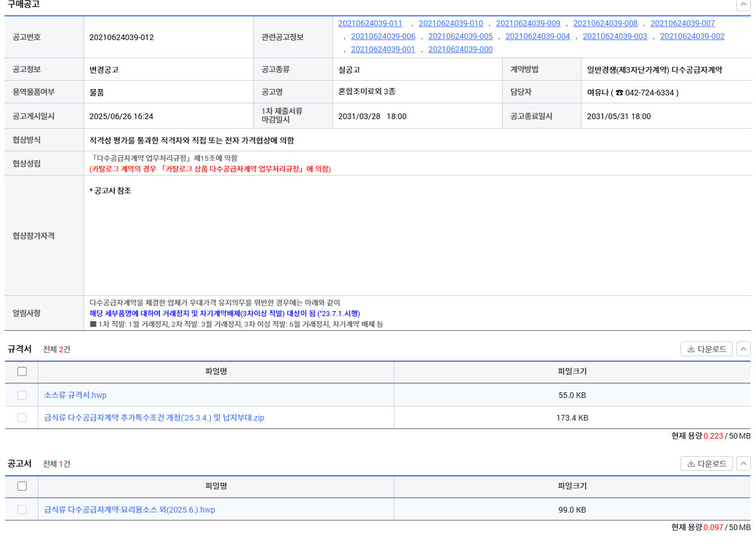Image resolution: width=756 pixels, height=560 pixels.
Task: Open 급식류 다수공급자계약-요리용소스 외 hwp link
Action: click(x=129, y=510)
